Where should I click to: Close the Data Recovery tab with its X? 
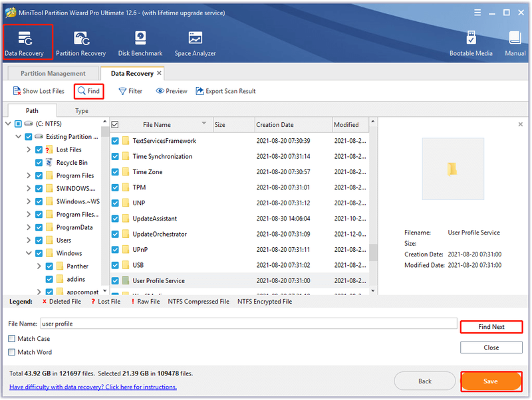click(159, 73)
